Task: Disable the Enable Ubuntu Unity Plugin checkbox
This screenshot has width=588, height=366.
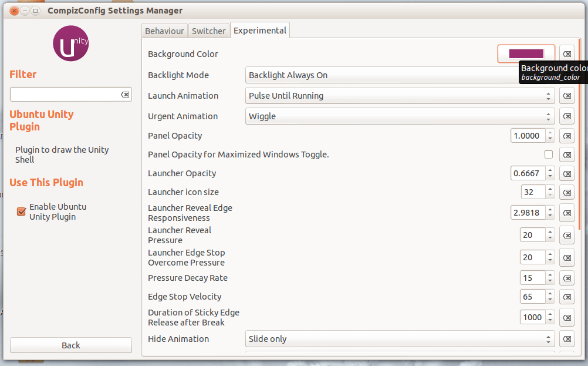Action: pyautogui.click(x=22, y=211)
